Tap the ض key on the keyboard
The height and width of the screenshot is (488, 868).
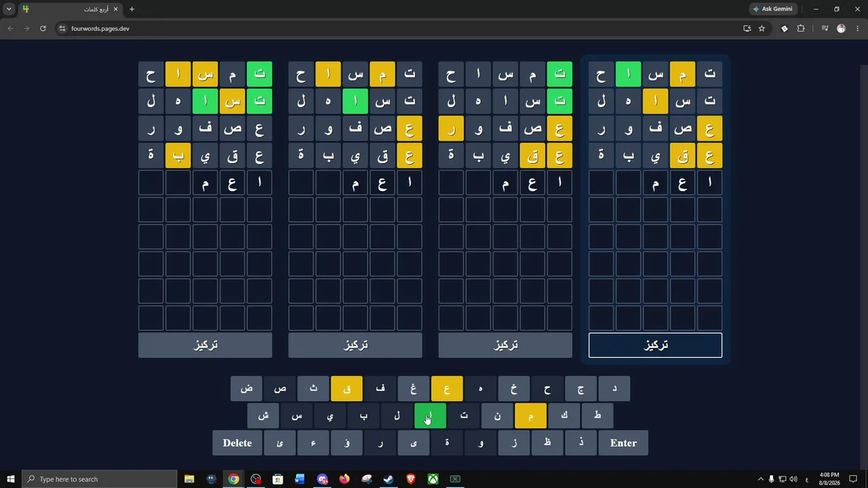[x=246, y=388]
